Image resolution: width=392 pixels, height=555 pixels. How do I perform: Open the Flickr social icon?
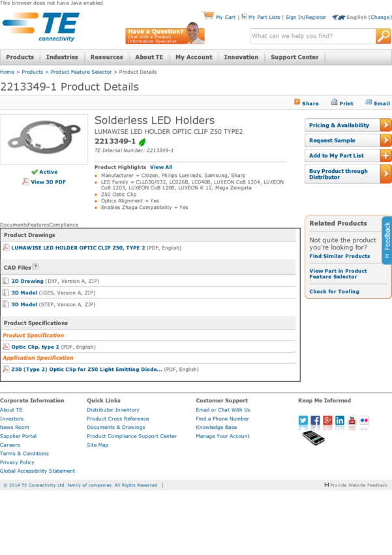pos(364,420)
